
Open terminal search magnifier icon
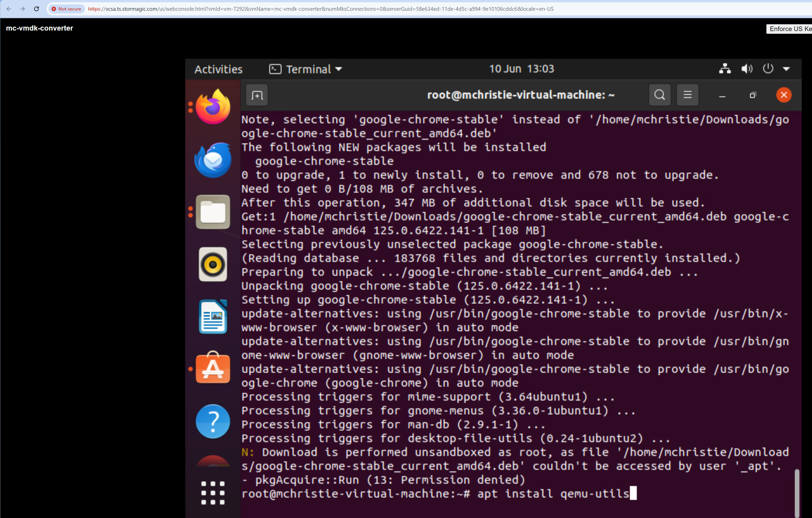[660, 95]
